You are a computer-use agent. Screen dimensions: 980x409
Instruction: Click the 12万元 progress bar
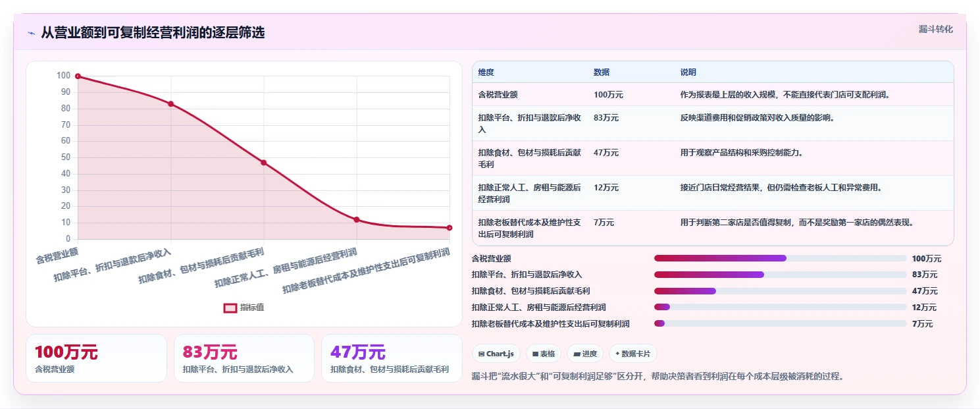click(x=781, y=307)
